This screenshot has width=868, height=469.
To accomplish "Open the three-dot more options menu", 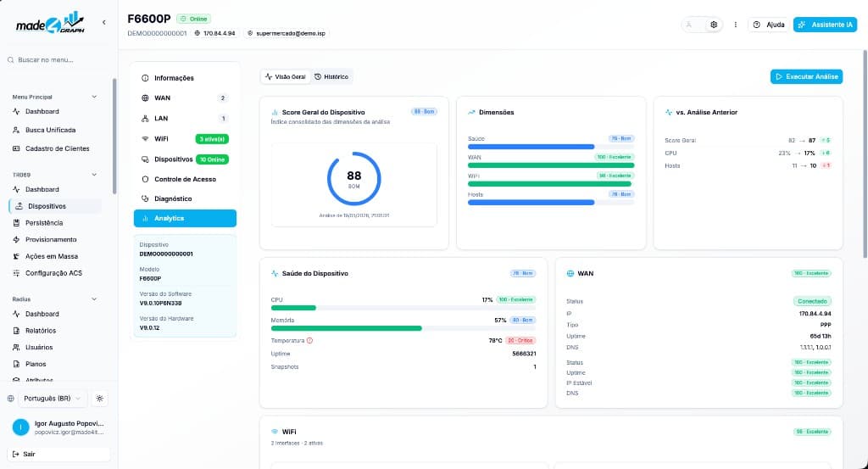I will [x=735, y=25].
